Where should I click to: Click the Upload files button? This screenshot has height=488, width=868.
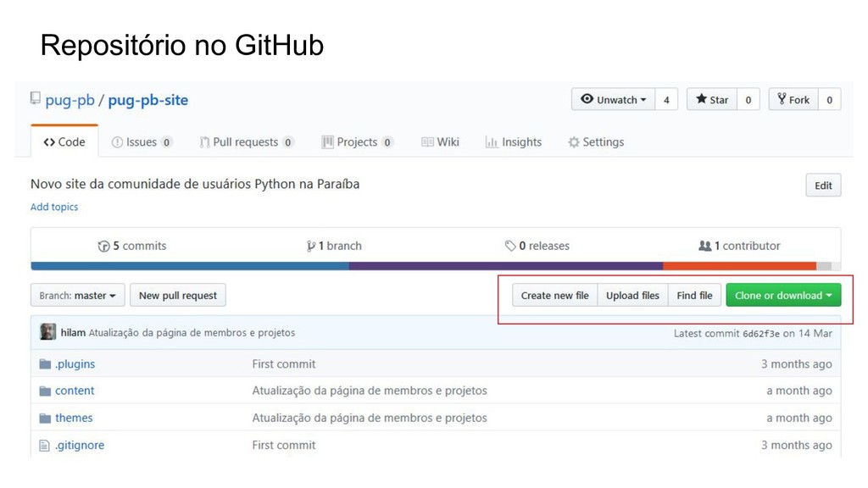tap(632, 296)
